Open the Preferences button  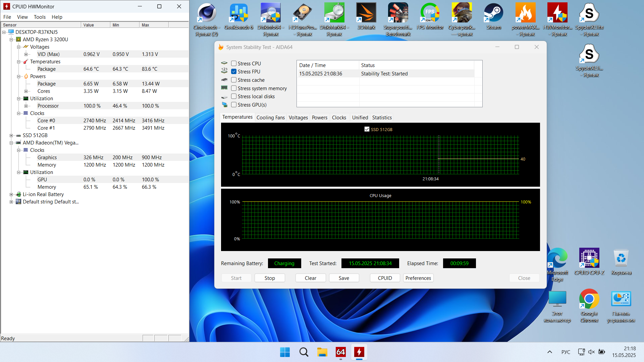coord(418,278)
